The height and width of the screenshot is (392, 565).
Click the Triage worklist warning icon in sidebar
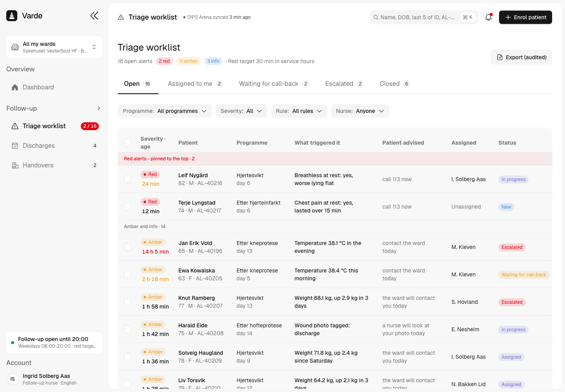click(15, 126)
